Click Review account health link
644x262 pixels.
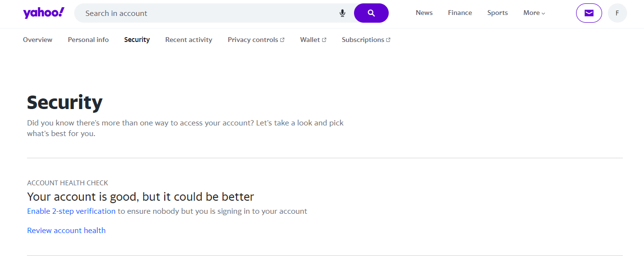66,231
